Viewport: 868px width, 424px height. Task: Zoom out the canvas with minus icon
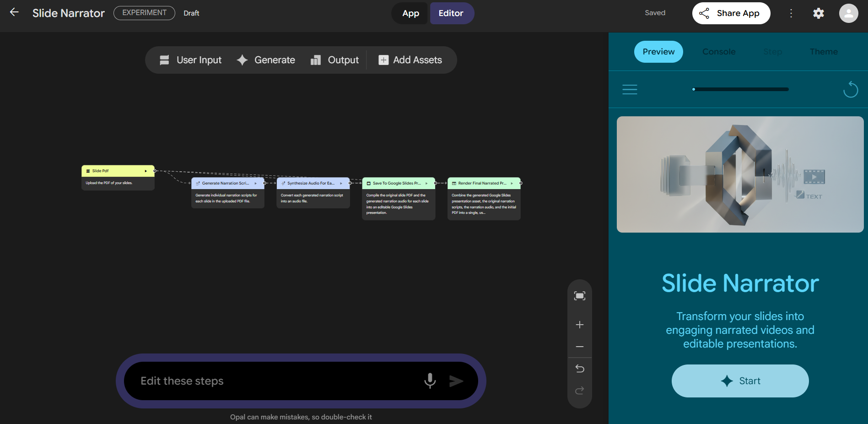[579, 347]
